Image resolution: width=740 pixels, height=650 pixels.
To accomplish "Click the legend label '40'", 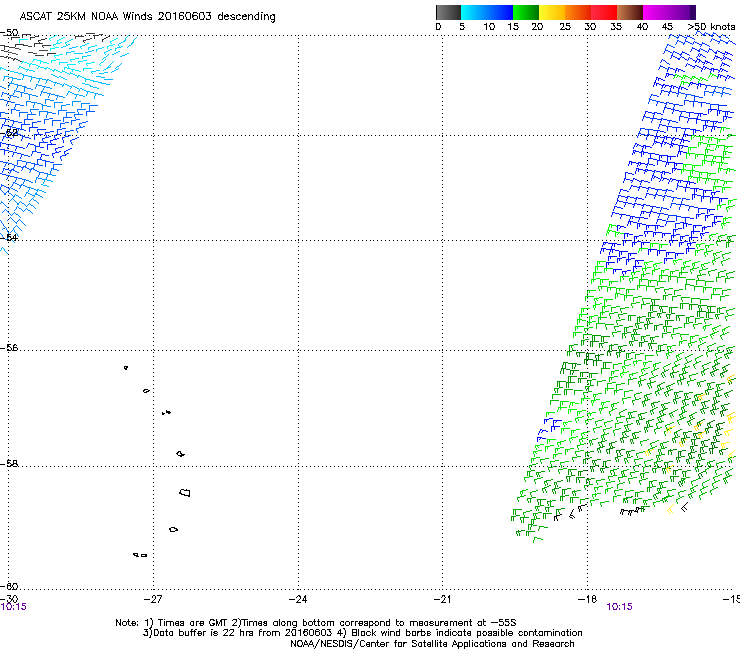I will point(642,27).
